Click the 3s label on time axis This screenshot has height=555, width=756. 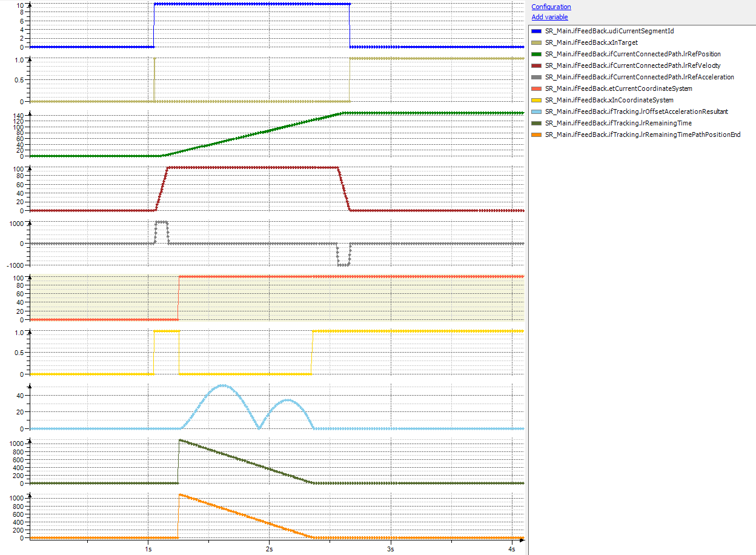pyautogui.click(x=390, y=549)
